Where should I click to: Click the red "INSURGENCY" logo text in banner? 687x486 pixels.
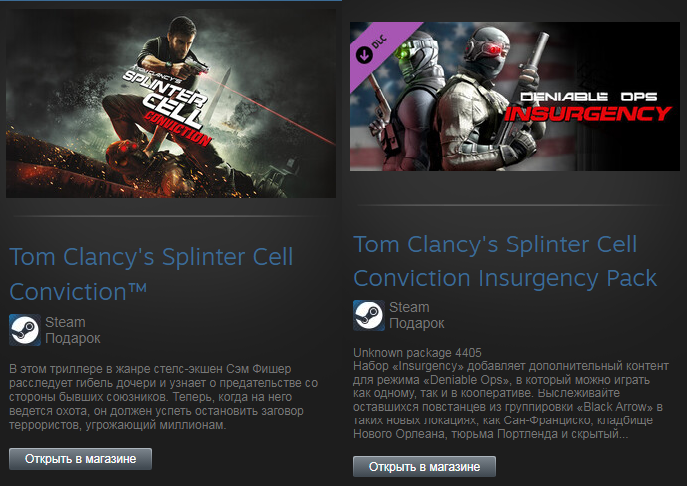(x=587, y=113)
